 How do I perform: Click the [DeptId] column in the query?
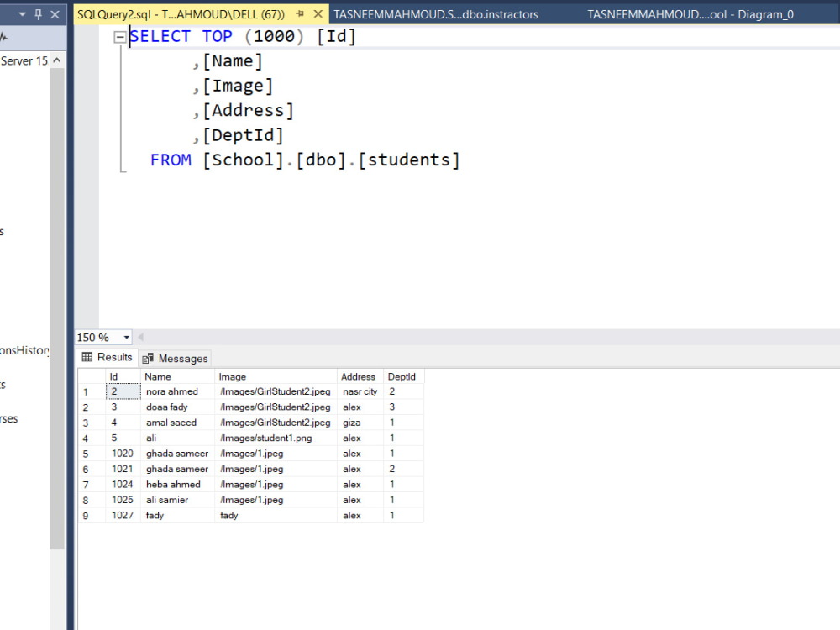243,135
